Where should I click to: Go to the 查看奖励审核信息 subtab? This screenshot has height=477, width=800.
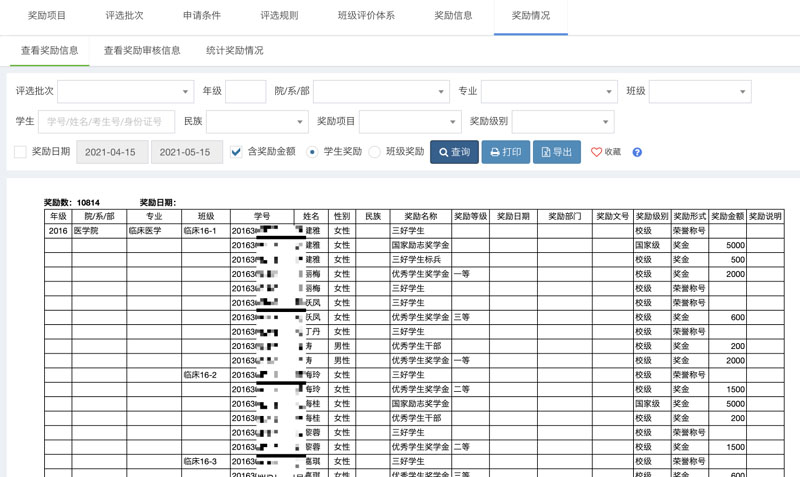142,50
